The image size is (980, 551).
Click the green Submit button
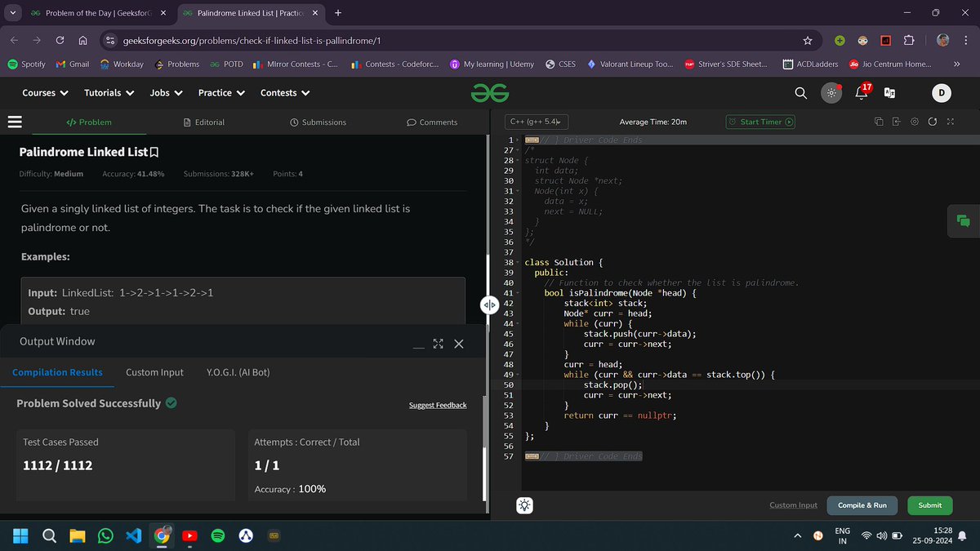pyautogui.click(x=929, y=505)
